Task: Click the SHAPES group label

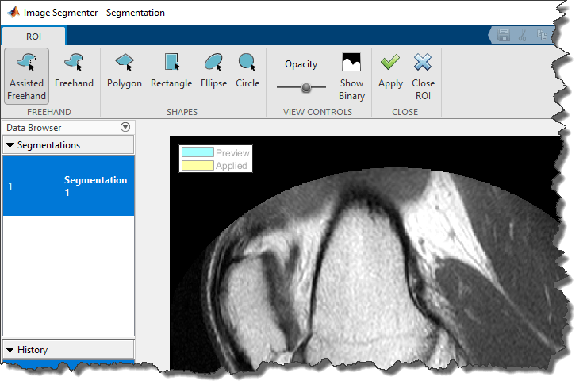Action: 182,112
